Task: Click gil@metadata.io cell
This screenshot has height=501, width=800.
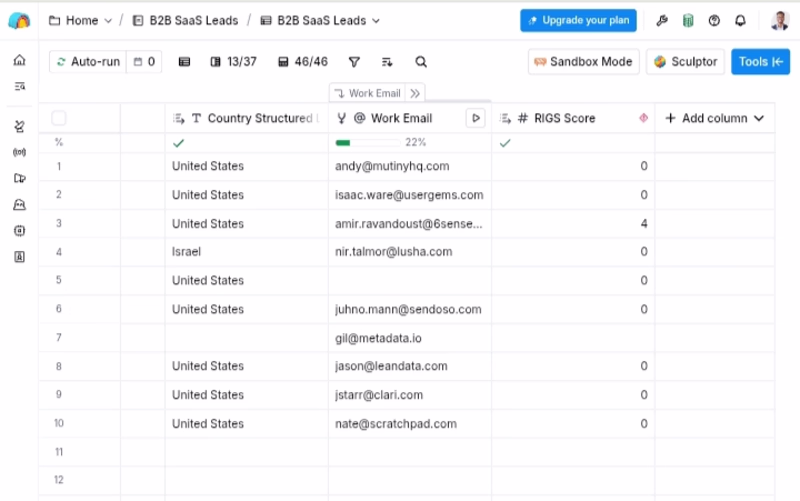Action: point(410,338)
